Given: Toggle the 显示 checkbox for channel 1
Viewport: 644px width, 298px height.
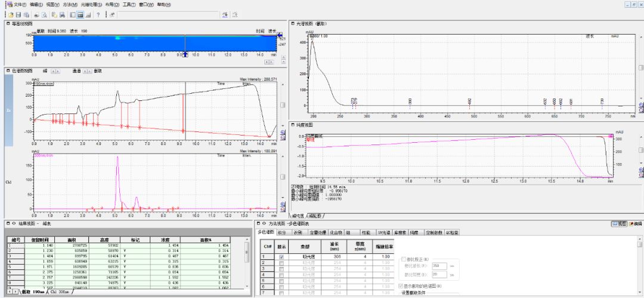Looking at the screenshot, I should (281, 256).
